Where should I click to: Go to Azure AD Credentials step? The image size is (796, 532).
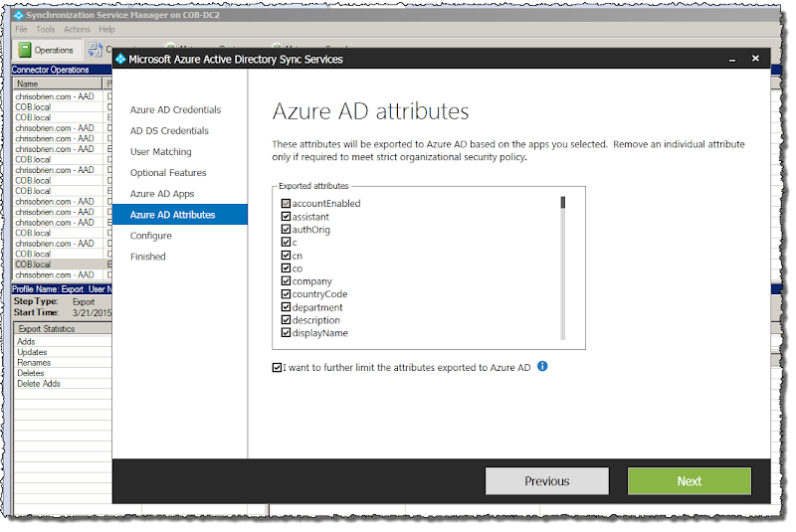[175, 109]
